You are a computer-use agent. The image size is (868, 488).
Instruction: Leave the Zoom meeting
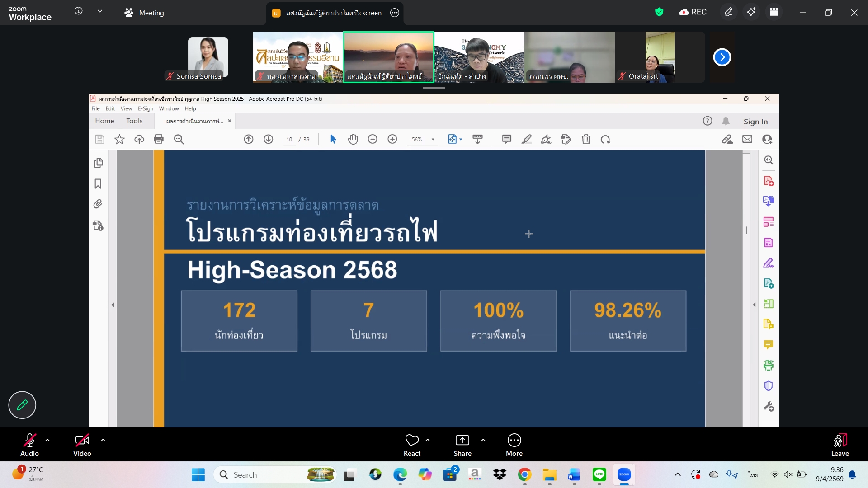(840, 445)
